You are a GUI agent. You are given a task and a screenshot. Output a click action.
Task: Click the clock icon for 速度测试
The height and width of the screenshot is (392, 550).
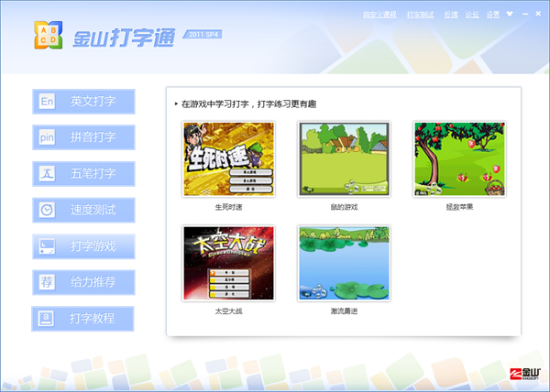48,210
